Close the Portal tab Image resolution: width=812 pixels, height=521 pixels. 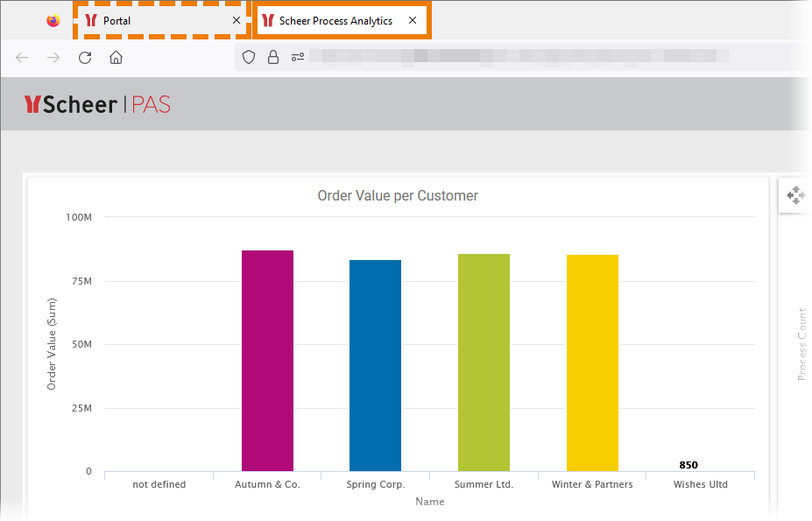237,20
